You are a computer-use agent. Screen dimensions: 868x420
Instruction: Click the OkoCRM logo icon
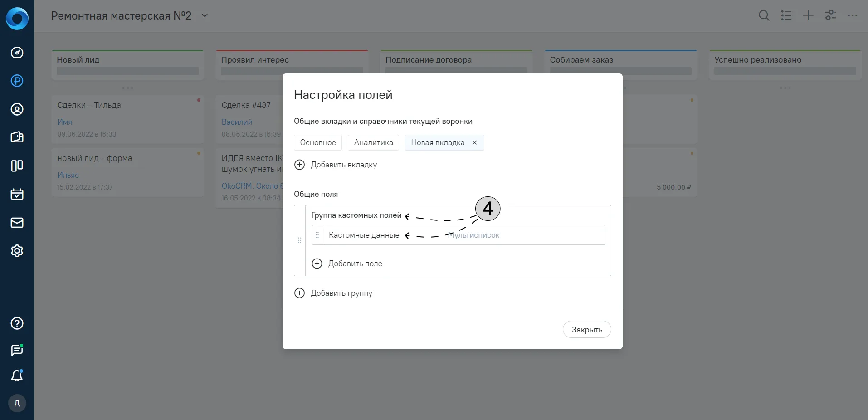(17, 19)
